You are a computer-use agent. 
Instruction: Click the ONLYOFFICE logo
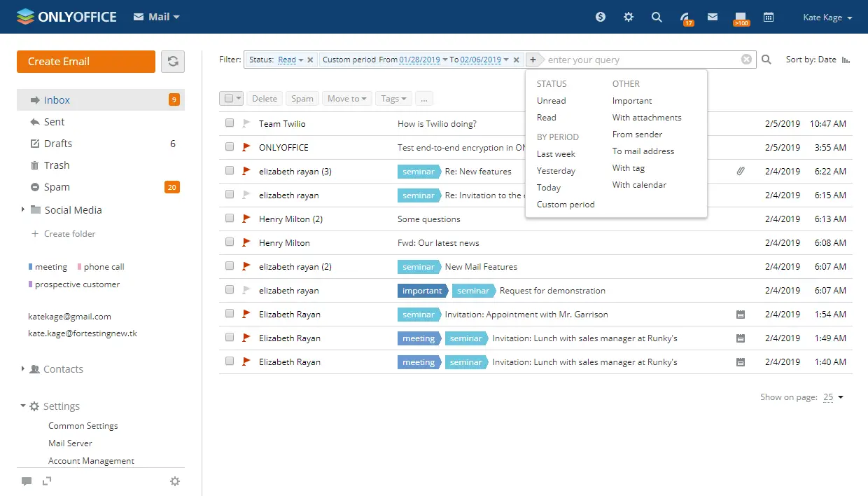tap(66, 16)
